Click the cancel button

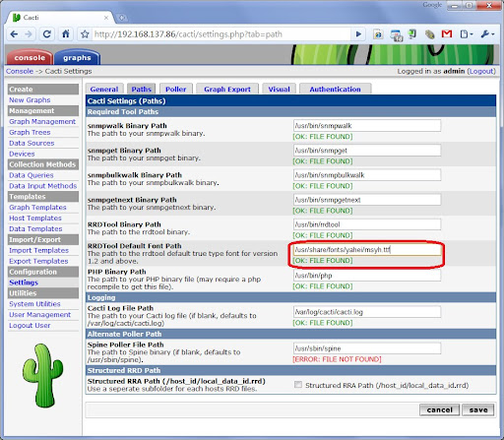(x=439, y=409)
